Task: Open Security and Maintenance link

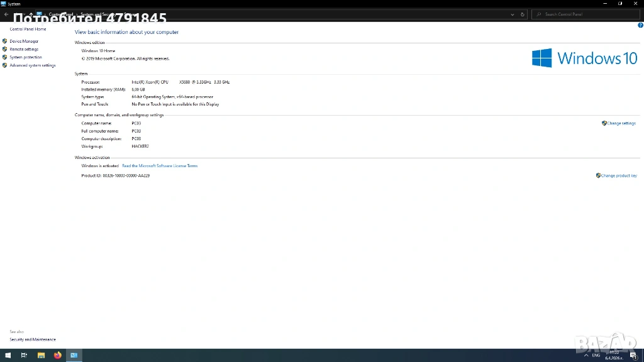Action: tap(33, 339)
